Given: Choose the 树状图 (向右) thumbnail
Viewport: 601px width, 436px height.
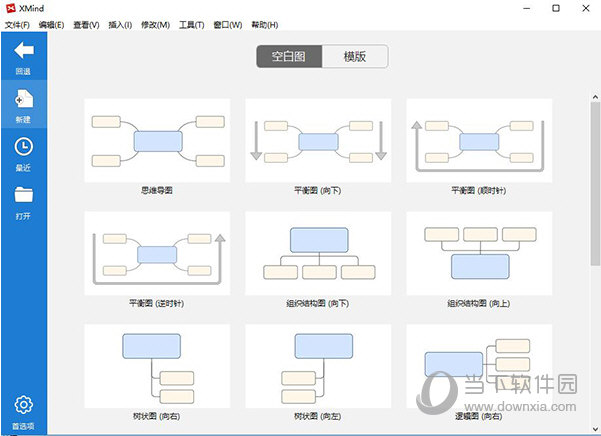Looking at the screenshot, I should pyautogui.click(x=157, y=366).
